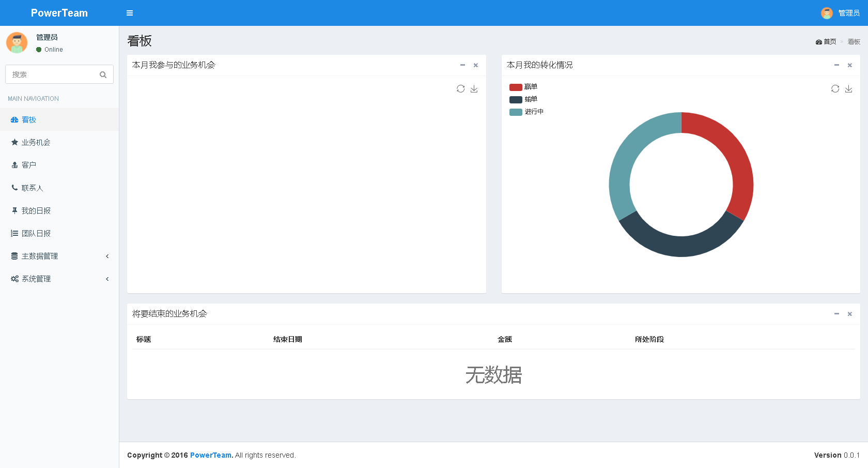Click the 金额 column header

[505, 339]
